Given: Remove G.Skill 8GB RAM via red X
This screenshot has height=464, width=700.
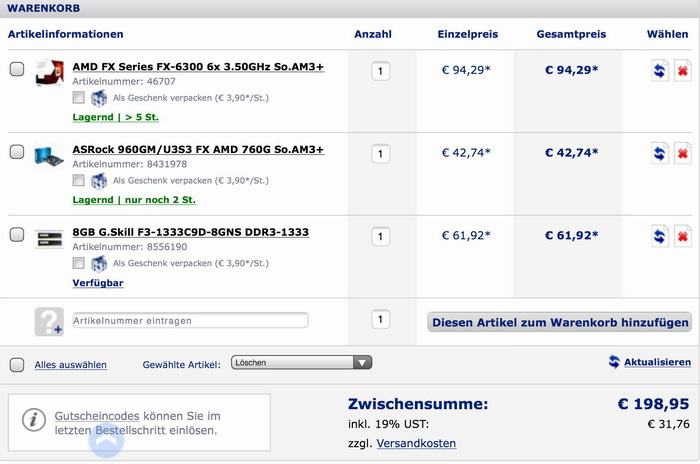Looking at the screenshot, I should (x=683, y=236).
